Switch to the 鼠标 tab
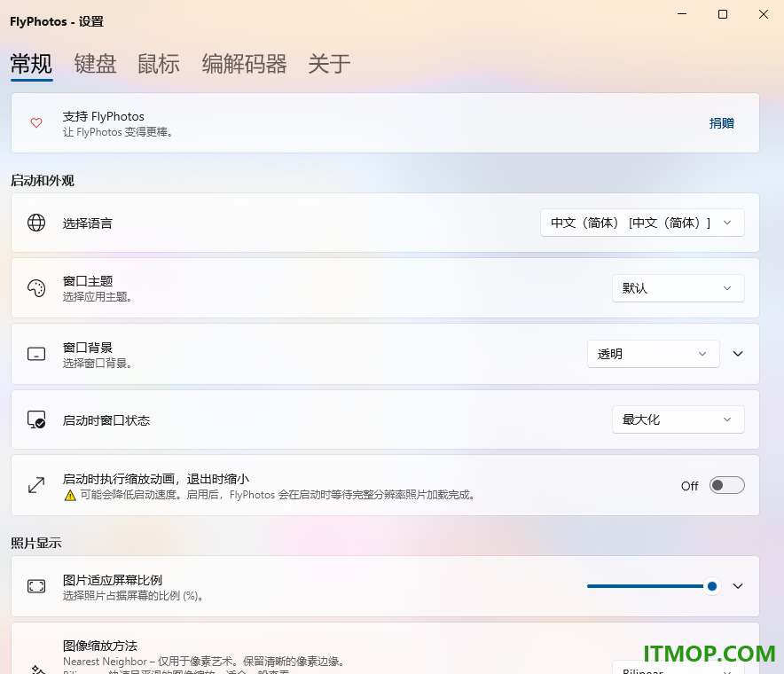 click(159, 64)
